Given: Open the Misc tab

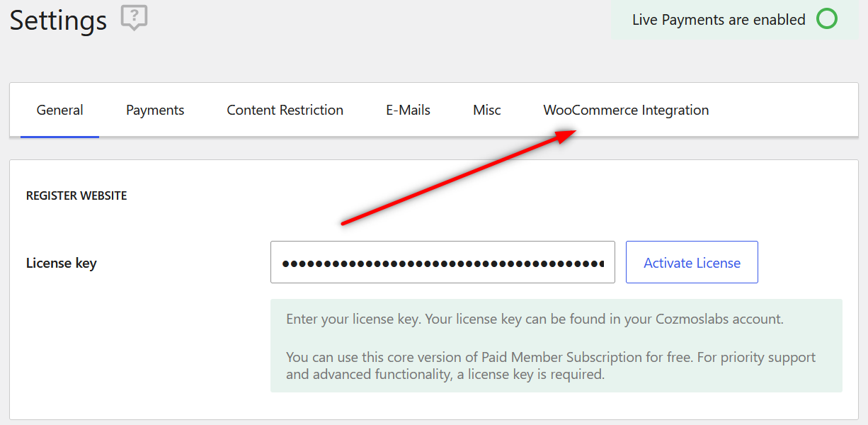Looking at the screenshot, I should pyautogui.click(x=486, y=110).
